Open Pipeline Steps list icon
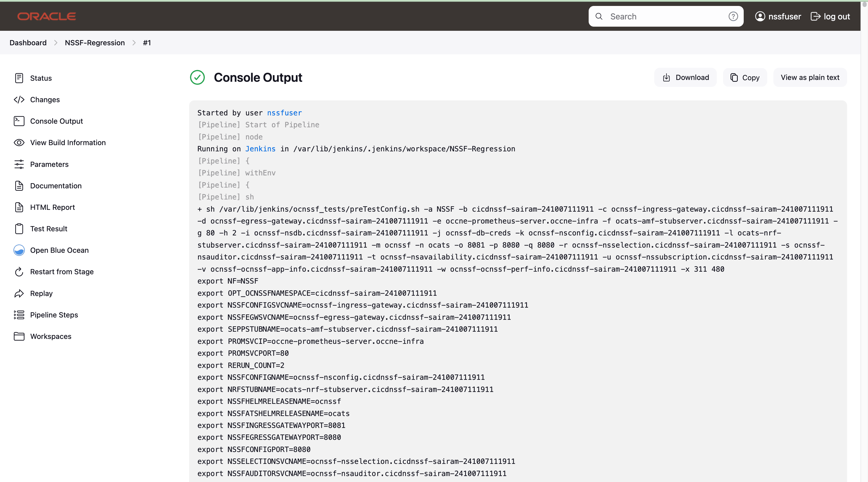Screen dimensions: 868x482 19,315
